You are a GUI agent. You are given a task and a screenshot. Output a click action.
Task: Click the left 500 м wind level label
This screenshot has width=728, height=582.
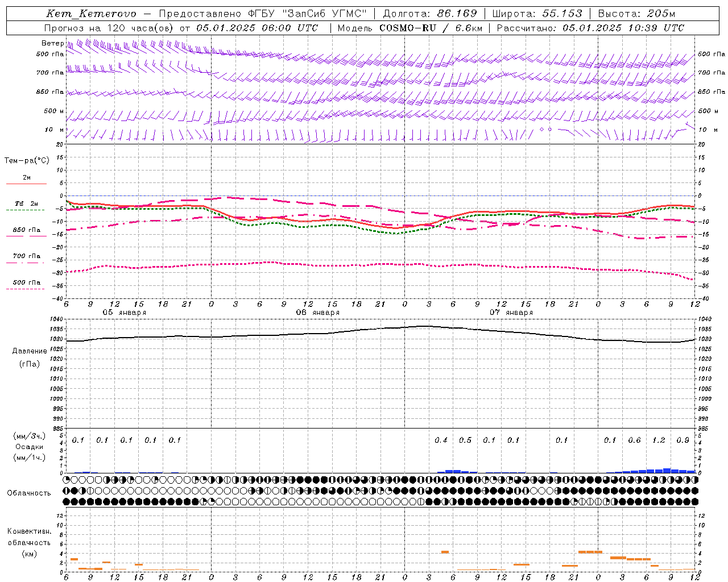click(54, 111)
